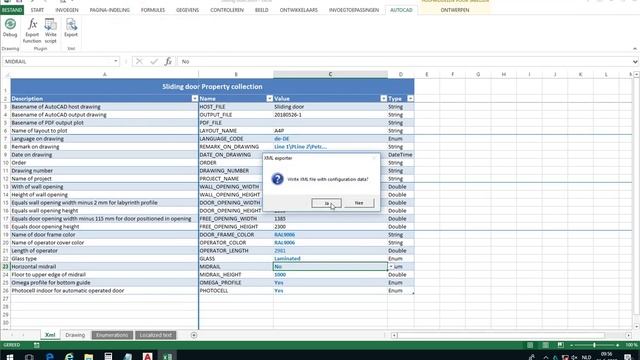Select the LANGUAGE_CODE value de-DE
This screenshot has height=360, width=640.
(x=330, y=139)
